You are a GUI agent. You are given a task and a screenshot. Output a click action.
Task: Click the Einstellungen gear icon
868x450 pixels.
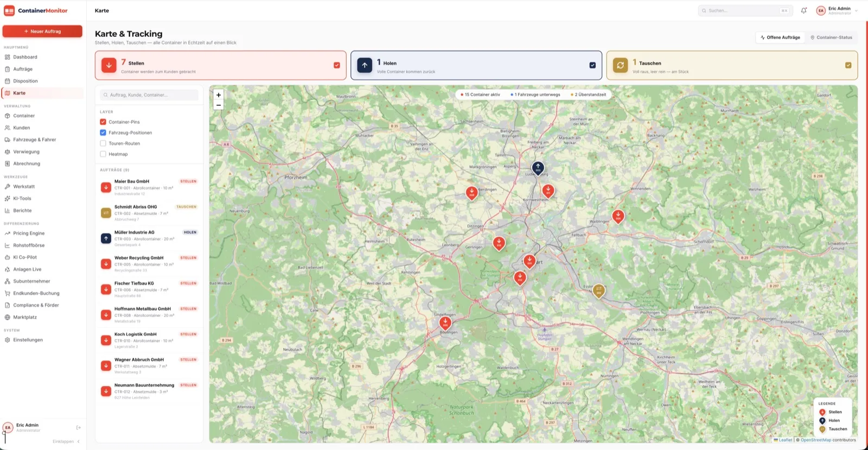point(8,340)
